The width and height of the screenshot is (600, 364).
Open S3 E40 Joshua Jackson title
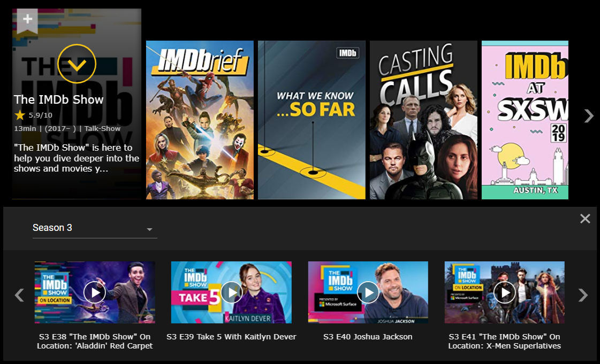click(x=368, y=337)
